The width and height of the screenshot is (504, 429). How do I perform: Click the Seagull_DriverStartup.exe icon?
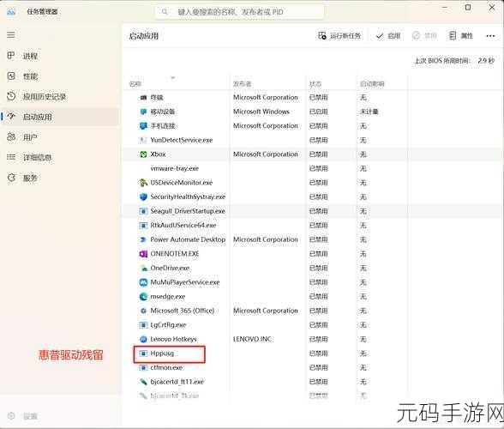point(143,211)
